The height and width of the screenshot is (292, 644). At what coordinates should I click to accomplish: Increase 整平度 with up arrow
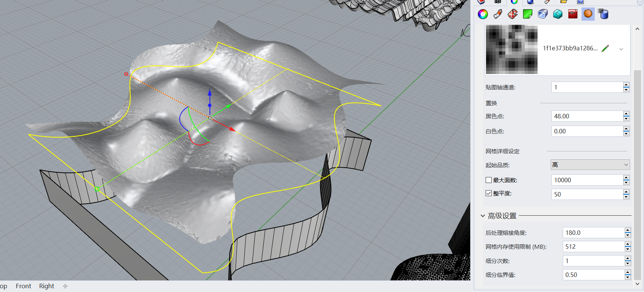tap(626, 192)
